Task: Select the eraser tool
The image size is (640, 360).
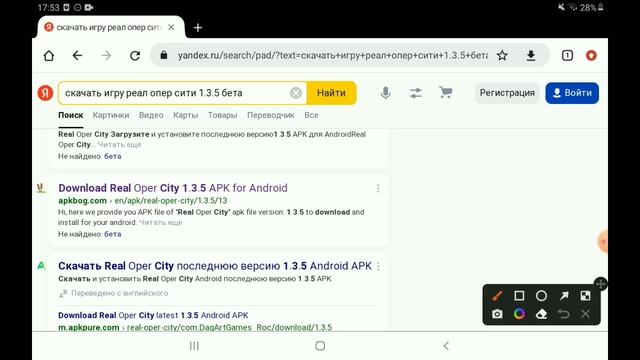Action: pos(541,314)
